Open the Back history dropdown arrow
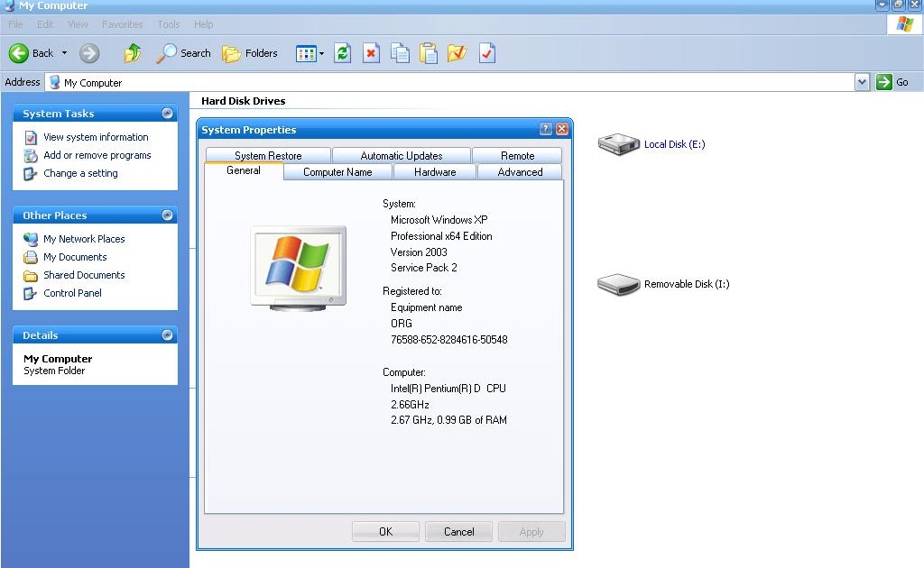 [64, 53]
